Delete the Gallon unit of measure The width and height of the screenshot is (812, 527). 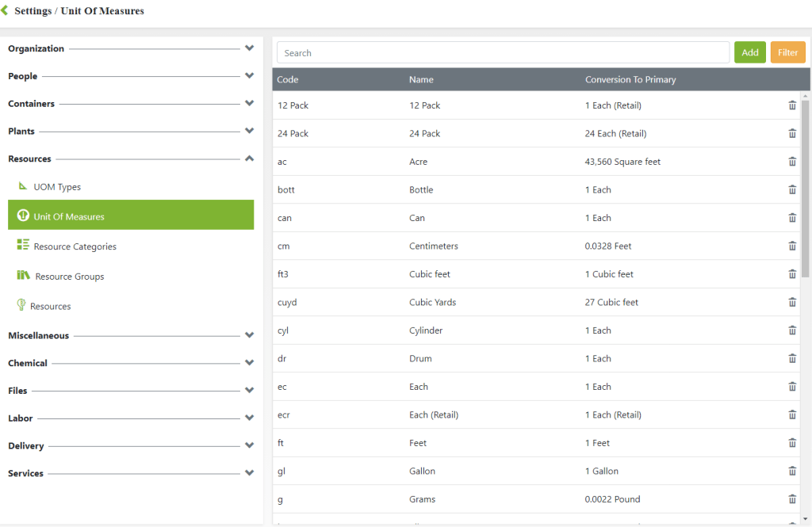tap(792, 472)
